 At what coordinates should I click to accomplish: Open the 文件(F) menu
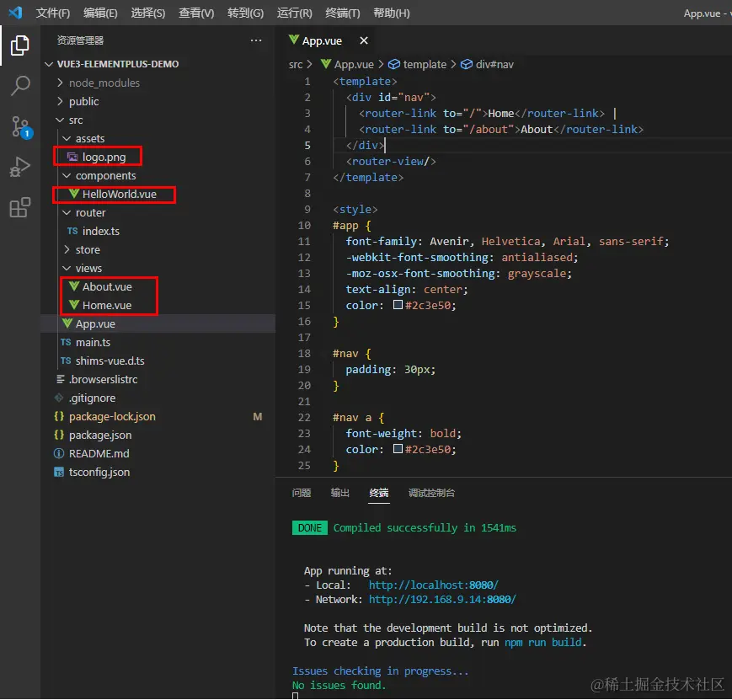(x=53, y=13)
